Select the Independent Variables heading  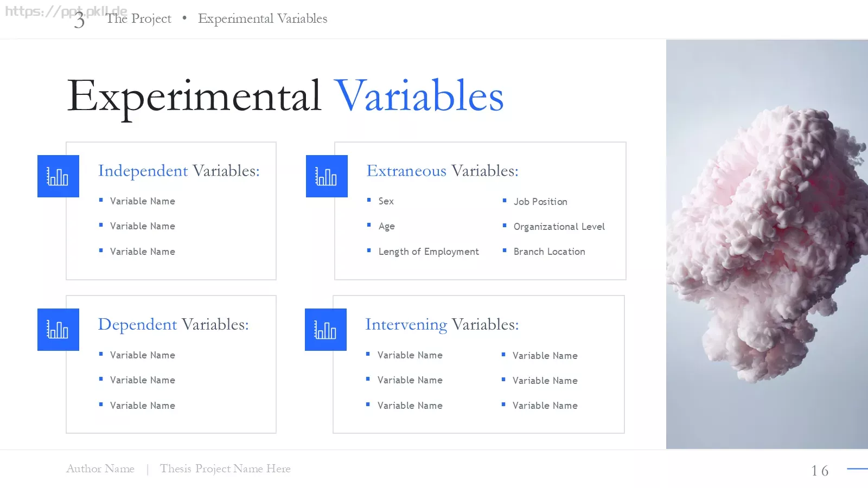(179, 171)
